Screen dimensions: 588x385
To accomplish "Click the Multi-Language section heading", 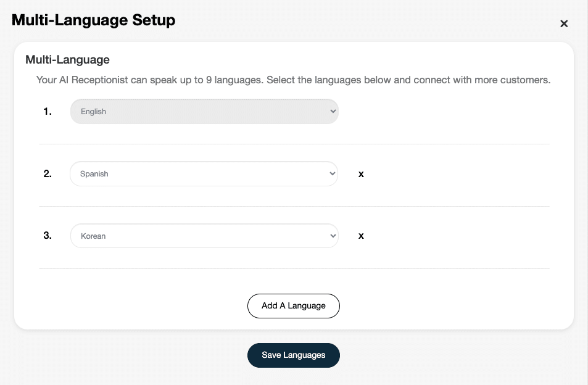I will click(67, 60).
